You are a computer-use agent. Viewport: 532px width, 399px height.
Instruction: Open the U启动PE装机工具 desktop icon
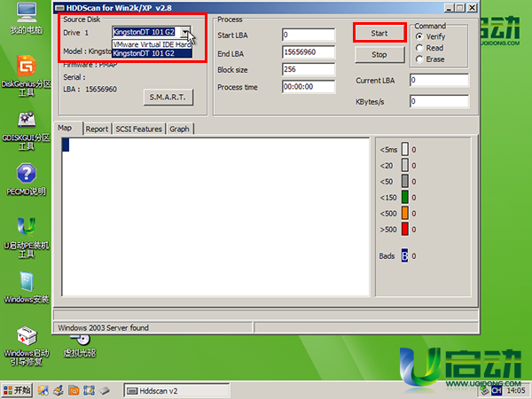pos(27,238)
